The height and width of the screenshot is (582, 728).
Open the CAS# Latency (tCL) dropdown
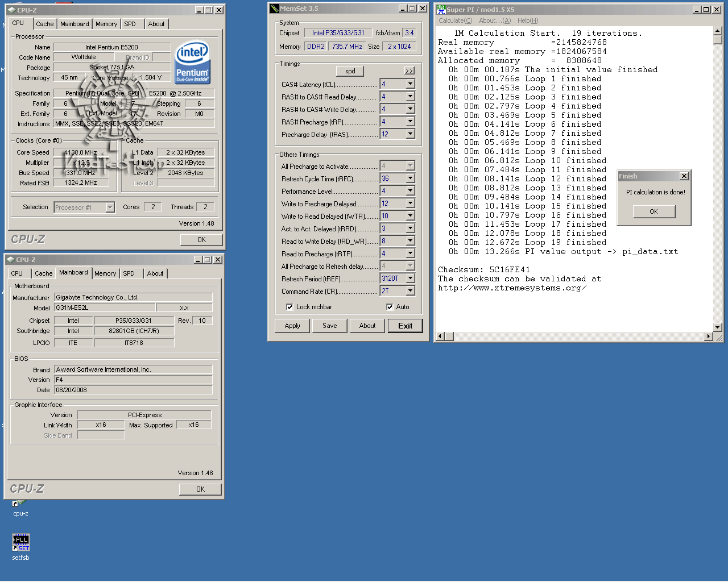tap(410, 84)
